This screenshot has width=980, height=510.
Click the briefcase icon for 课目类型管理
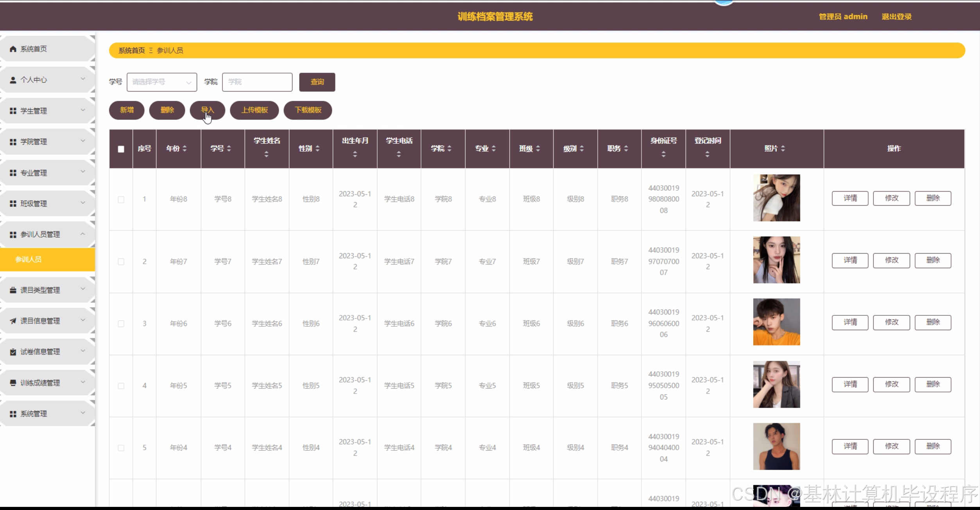click(x=13, y=290)
